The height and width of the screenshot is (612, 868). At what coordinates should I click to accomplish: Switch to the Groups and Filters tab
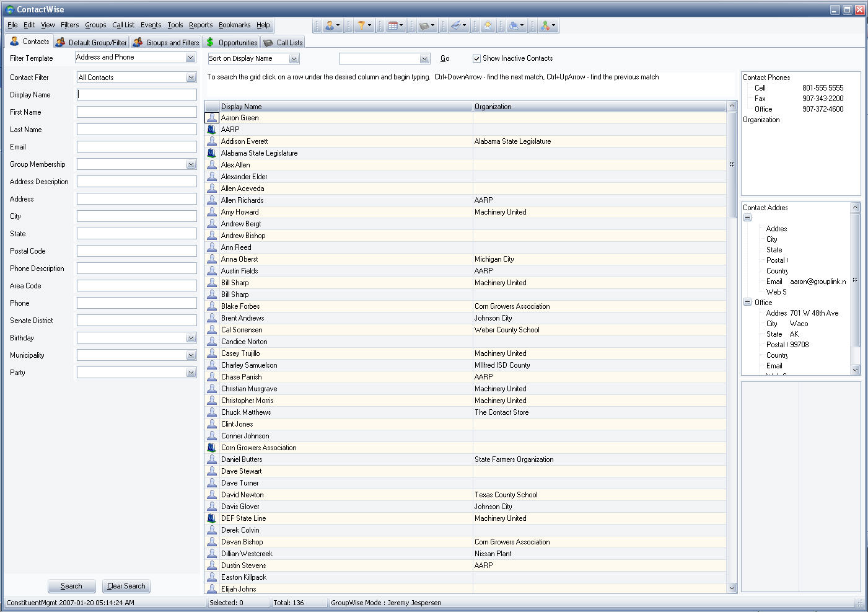pos(165,42)
